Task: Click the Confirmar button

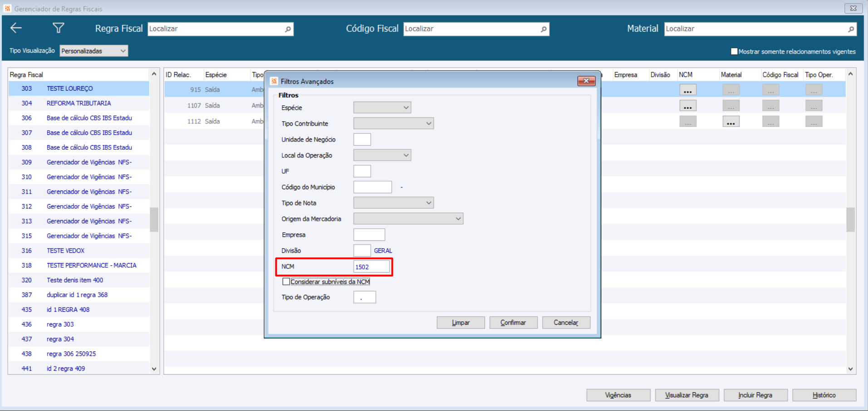Action: pos(513,323)
